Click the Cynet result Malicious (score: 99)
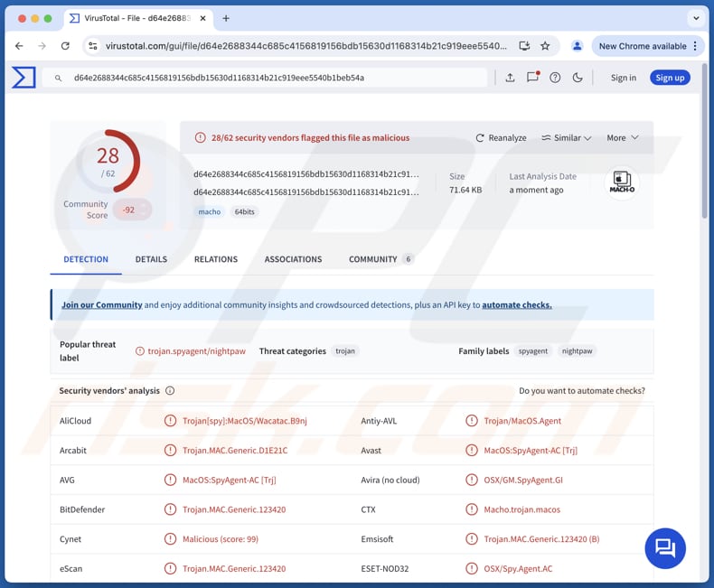 point(221,539)
